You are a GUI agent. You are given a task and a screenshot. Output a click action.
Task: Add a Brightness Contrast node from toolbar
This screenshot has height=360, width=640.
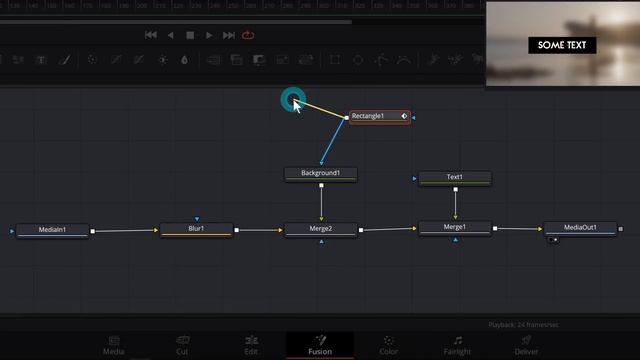162,60
